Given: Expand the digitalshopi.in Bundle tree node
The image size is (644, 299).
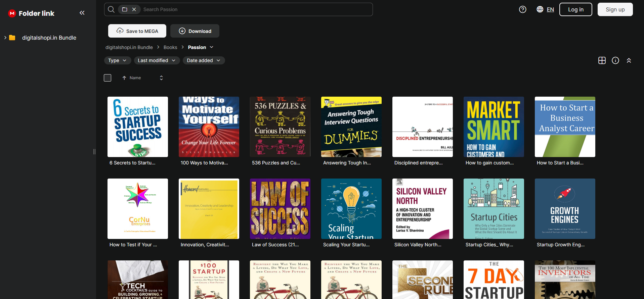Looking at the screenshot, I should (x=5, y=38).
